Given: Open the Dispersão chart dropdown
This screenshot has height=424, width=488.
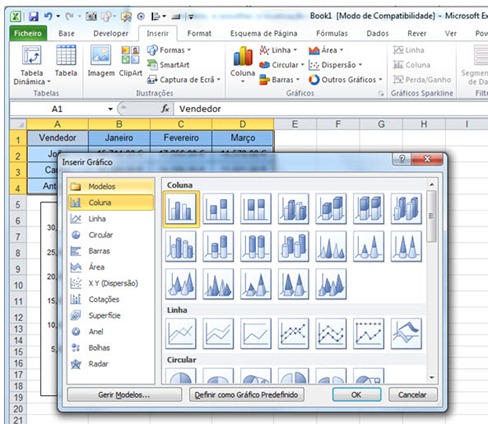Looking at the screenshot, I should point(335,65).
